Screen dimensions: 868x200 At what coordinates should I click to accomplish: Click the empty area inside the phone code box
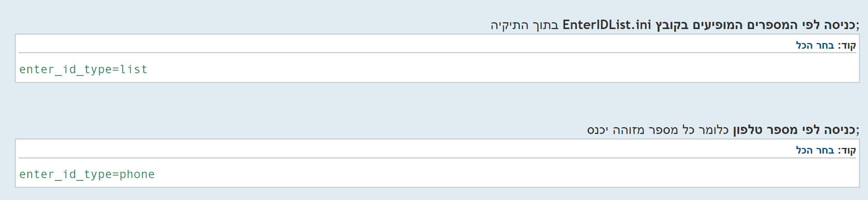pyautogui.click(x=491, y=174)
